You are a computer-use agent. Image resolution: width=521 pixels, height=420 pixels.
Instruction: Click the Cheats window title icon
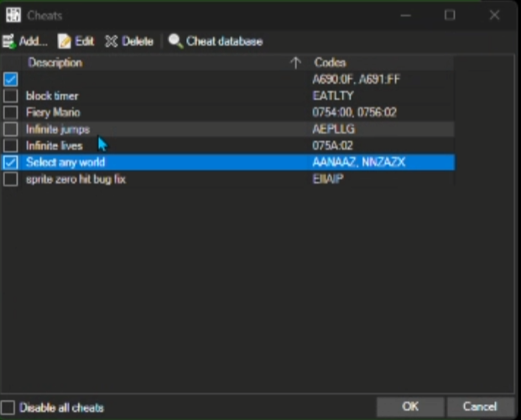(13, 15)
